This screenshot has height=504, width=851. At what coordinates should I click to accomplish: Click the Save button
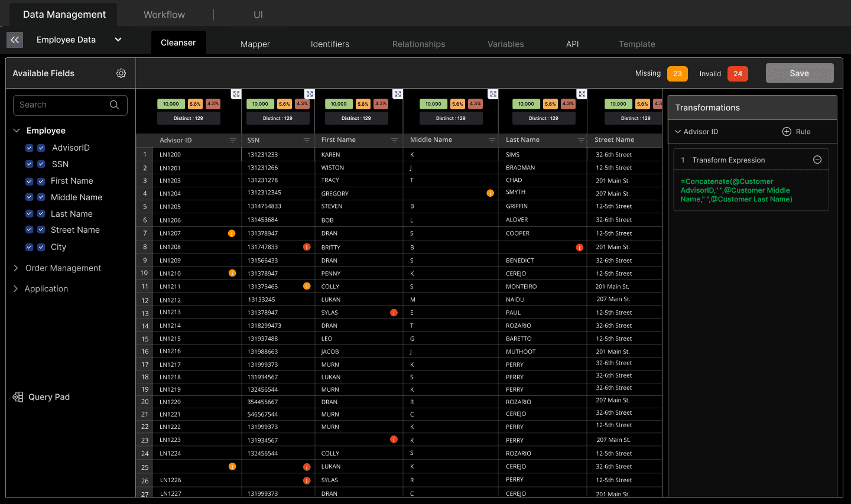[800, 73]
